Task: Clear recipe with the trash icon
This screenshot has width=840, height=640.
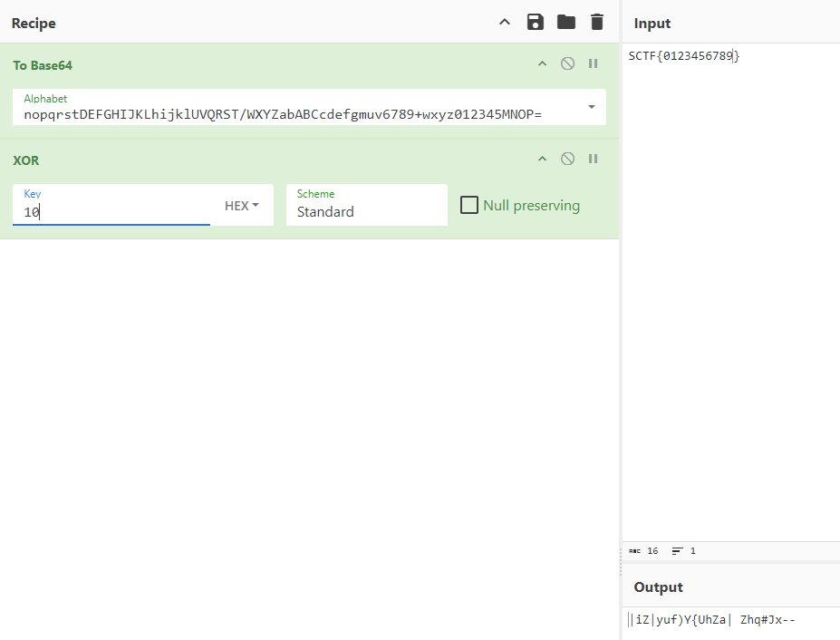Action: click(596, 23)
